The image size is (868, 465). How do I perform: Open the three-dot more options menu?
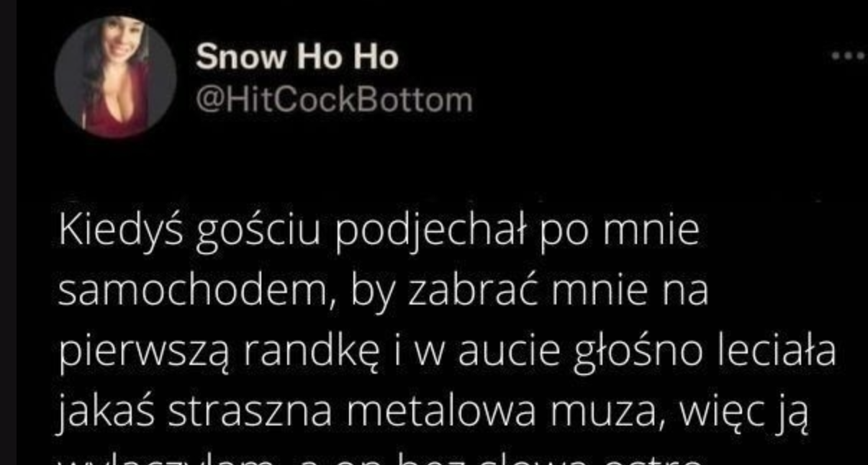click(849, 55)
